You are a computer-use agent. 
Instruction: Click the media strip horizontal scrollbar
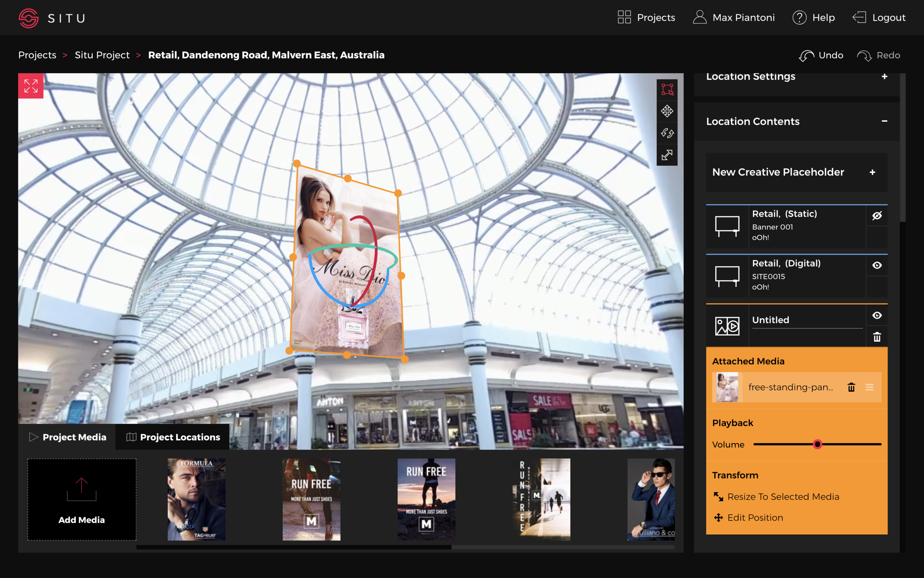(x=294, y=547)
